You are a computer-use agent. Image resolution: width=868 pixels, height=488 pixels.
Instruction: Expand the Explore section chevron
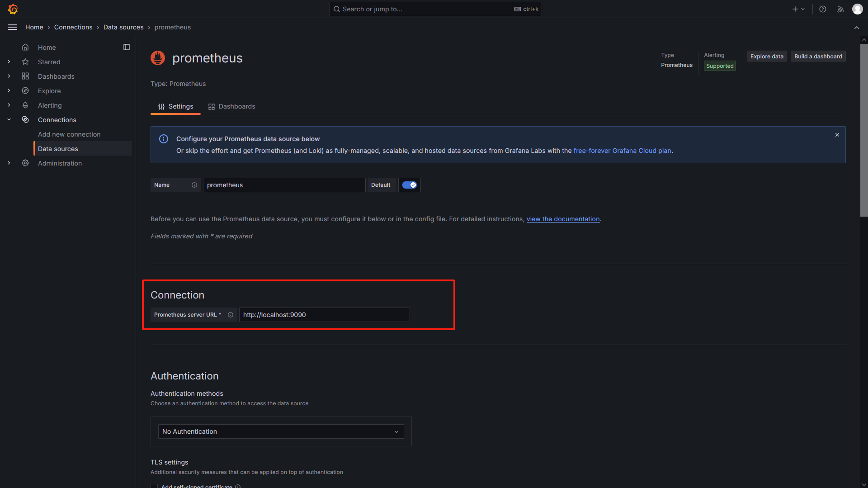9,91
